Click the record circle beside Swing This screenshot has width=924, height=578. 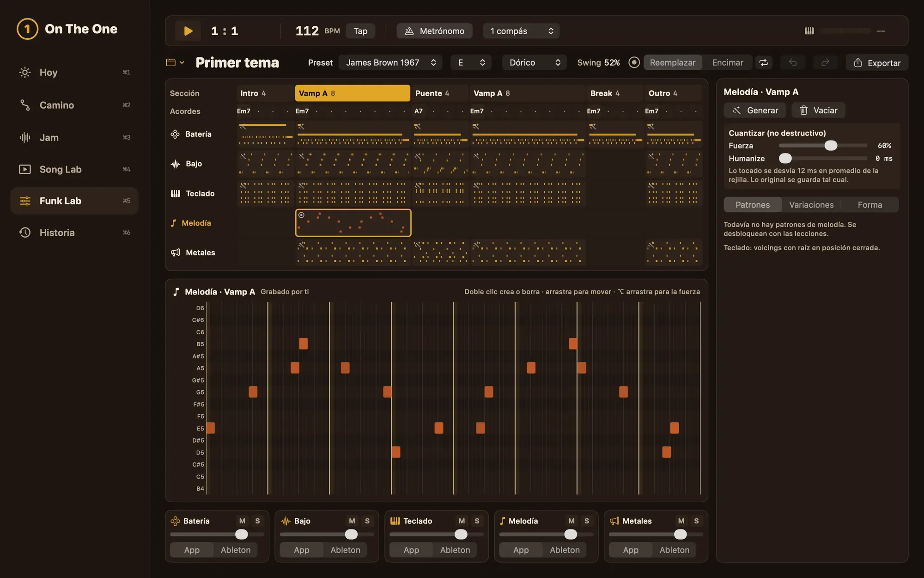[x=634, y=62]
